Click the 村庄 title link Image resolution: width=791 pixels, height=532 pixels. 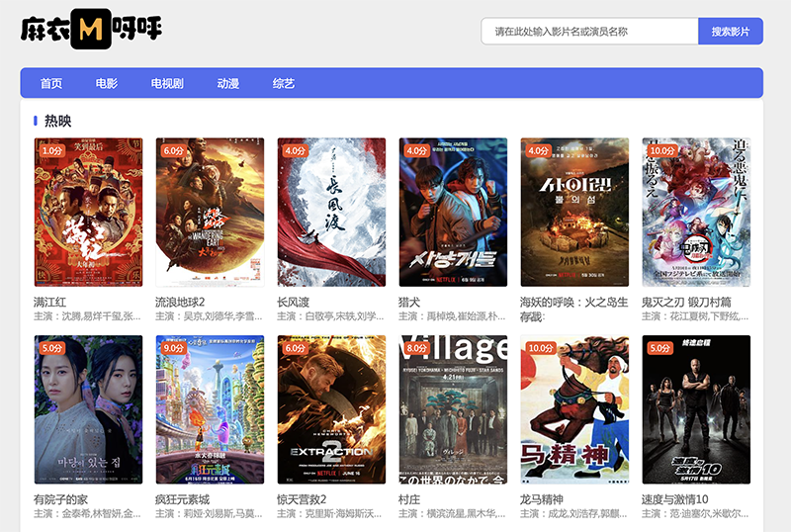click(409, 499)
